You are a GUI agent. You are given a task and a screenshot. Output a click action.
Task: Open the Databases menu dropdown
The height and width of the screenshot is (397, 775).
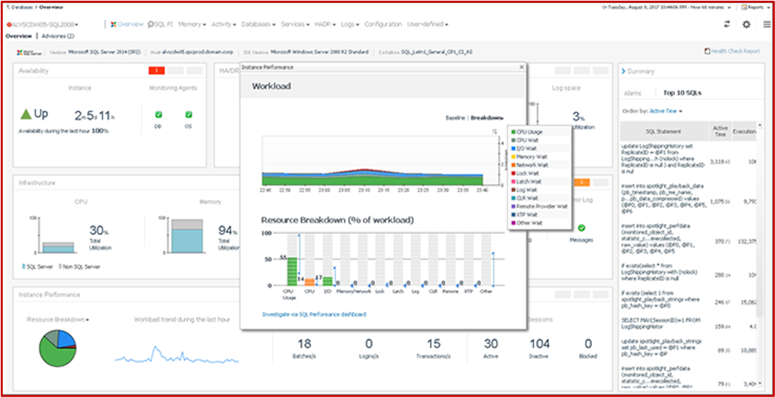258,24
